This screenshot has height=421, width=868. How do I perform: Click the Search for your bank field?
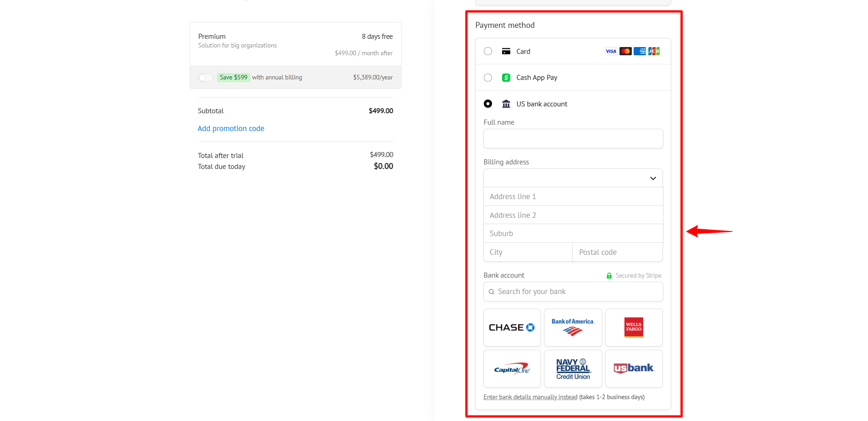coord(573,292)
